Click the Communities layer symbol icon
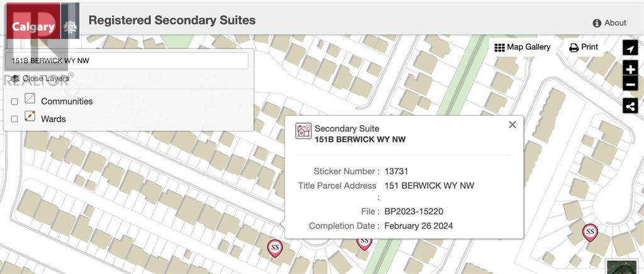644x274 pixels. coord(30,99)
